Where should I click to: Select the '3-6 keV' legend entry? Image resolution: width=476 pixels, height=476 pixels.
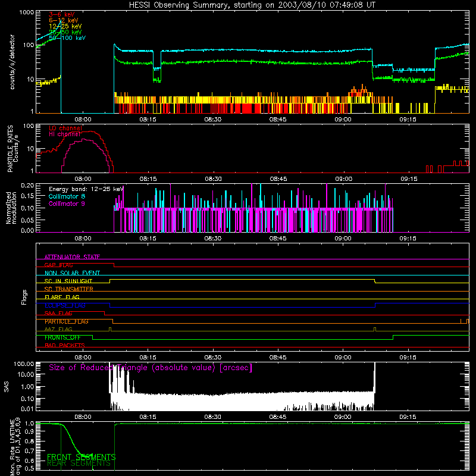(x=61, y=14)
